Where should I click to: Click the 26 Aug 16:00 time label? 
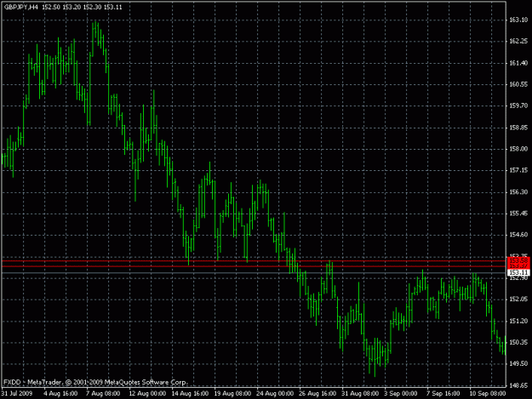pos(317,394)
